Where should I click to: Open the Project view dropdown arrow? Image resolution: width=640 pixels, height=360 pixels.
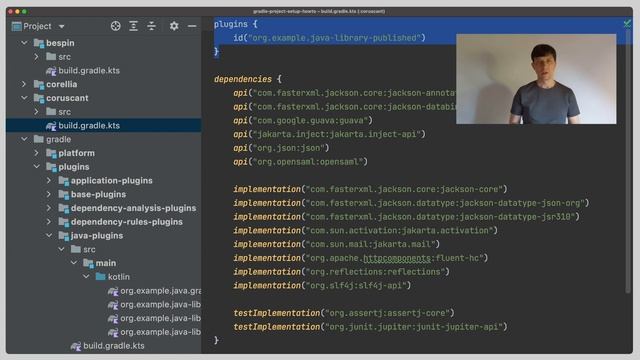[x=62, y=27]
